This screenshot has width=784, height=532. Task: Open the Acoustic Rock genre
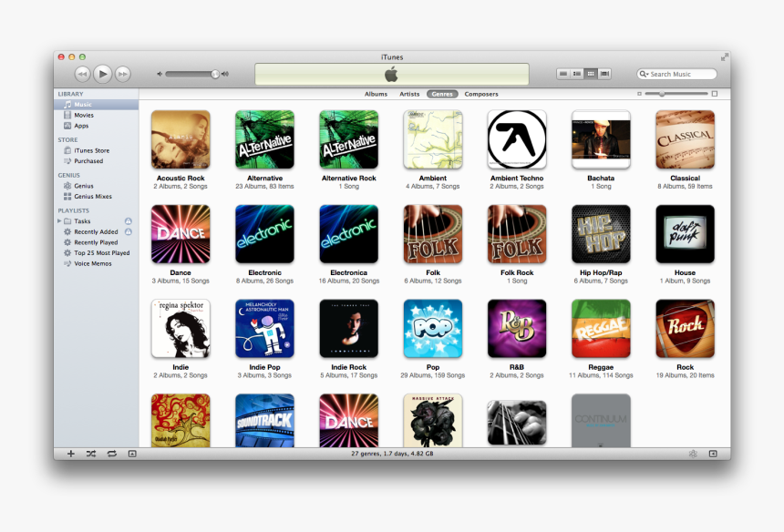click(181, 139)
